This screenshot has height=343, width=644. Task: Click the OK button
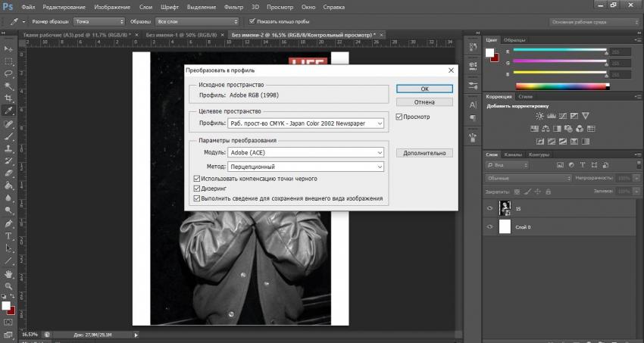pos(424,89)
